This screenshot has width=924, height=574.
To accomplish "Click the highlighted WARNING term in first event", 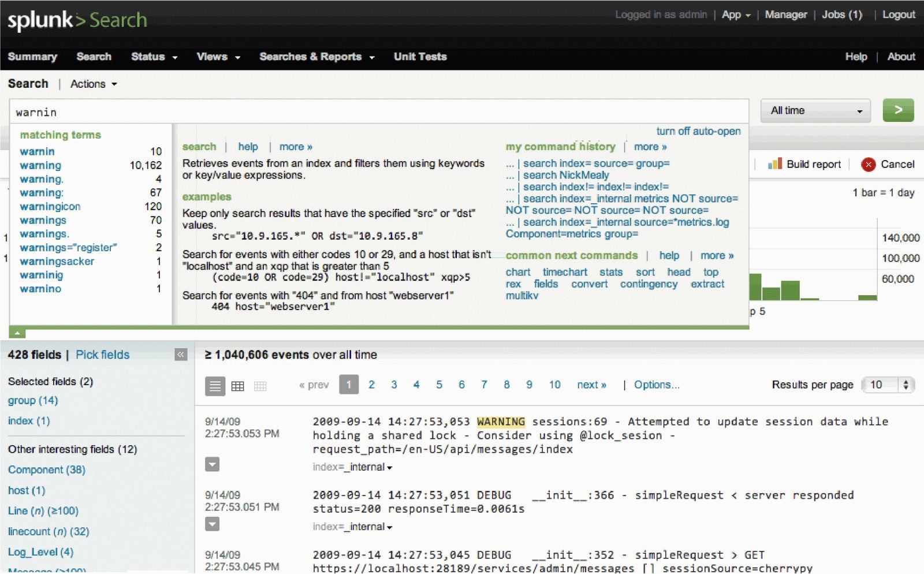I will coord(501,422).
